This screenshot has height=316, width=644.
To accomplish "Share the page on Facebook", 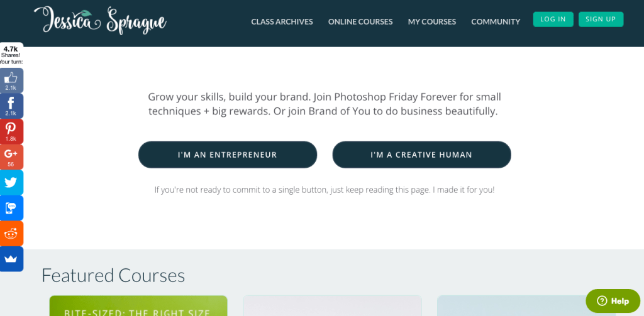I will point(11,106).
